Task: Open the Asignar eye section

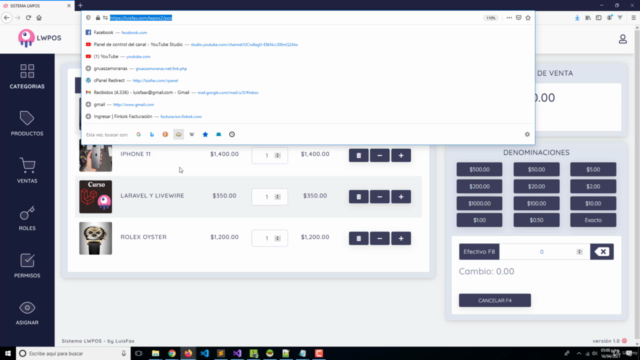Action: click(x=27, y=313)
